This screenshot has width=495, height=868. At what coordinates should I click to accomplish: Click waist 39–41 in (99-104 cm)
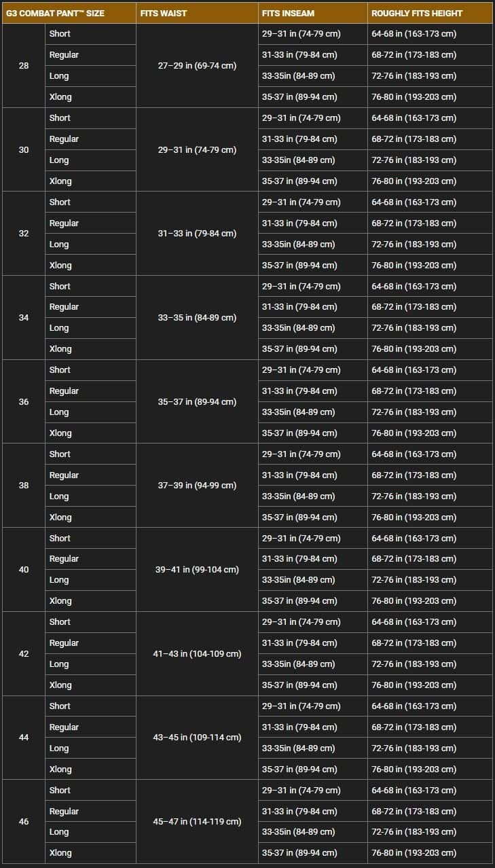coord(197,569)
